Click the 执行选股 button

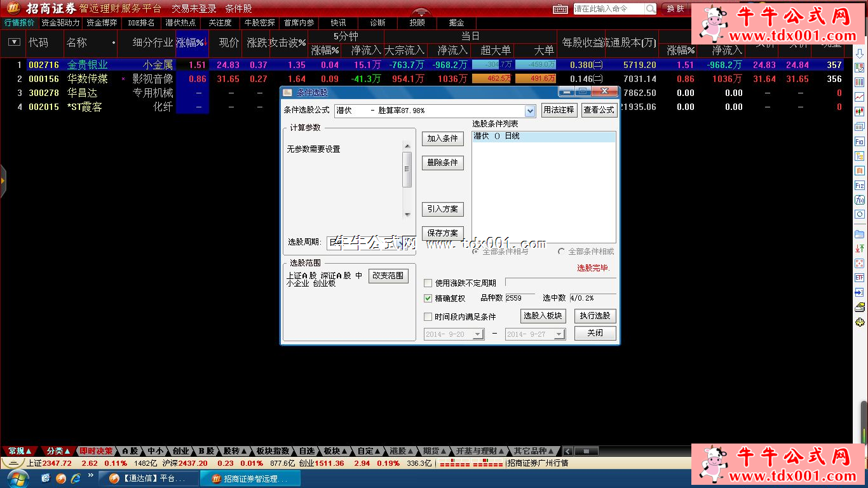point(595,316)
